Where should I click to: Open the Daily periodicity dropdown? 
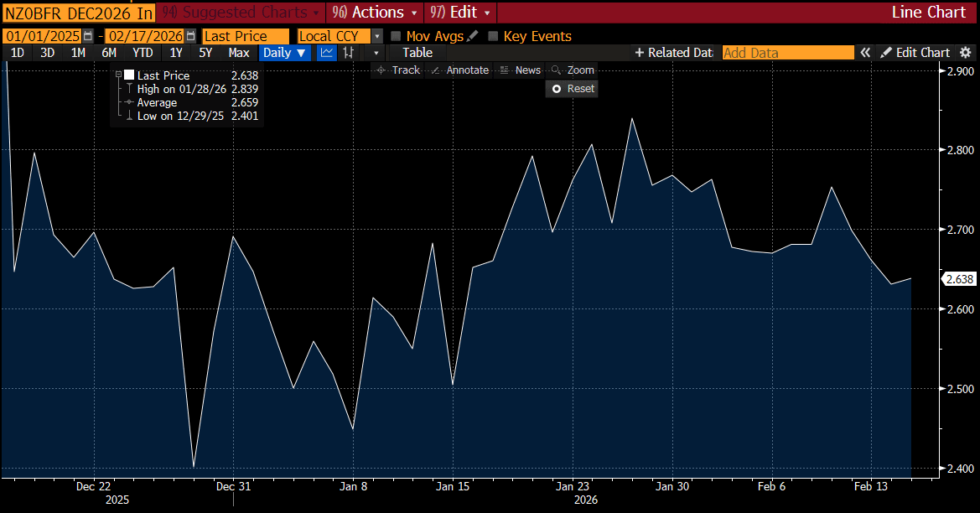pyautogui.click(x=284, y=53)
